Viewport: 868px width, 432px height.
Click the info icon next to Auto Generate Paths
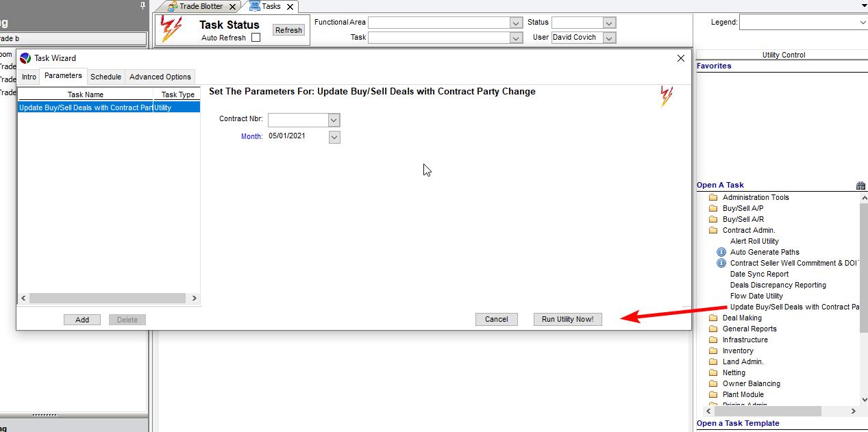[721, 252]
